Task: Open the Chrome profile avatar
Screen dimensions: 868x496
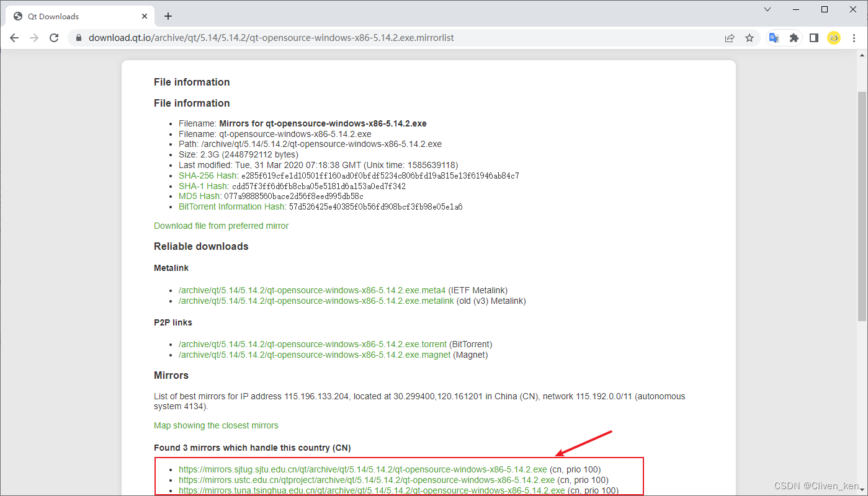Action: click(x=833, y=38)
